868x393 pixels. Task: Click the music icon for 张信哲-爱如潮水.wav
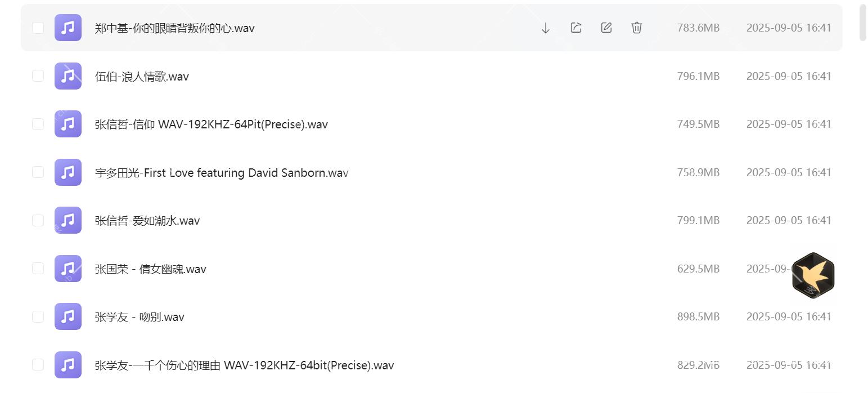68,220
